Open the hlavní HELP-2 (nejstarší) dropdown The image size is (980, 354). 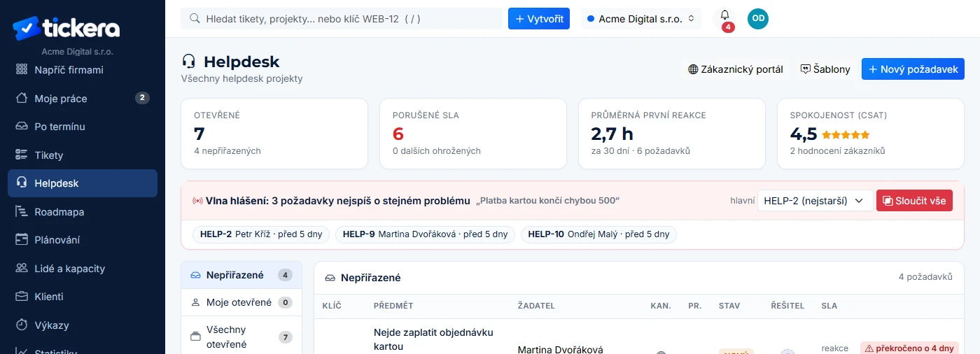point(815,201)
